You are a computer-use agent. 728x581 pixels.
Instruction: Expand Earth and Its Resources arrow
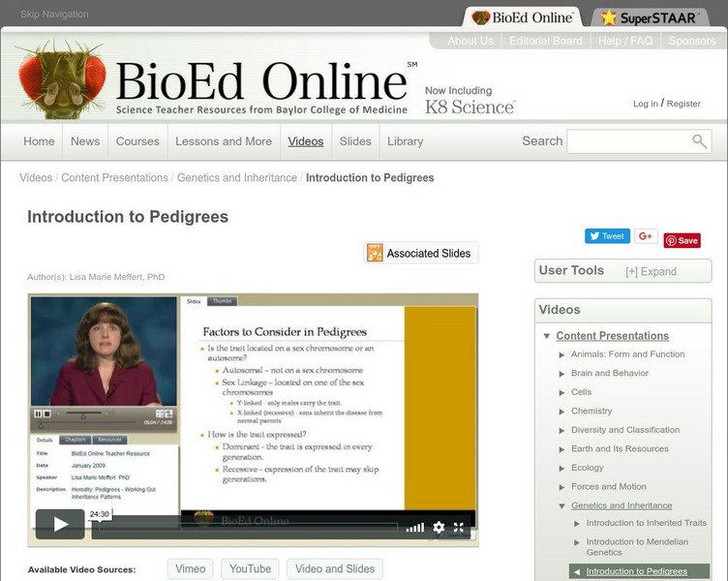561,449
